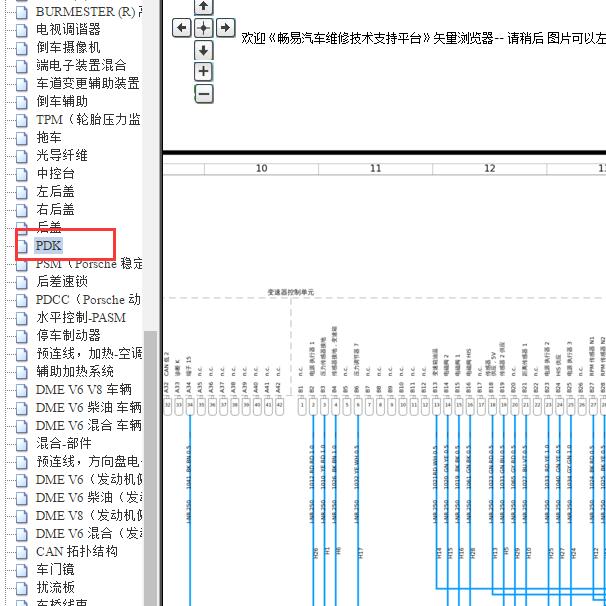
Task: Select 倒车摄像机 in the list
Action: tap(68, 47)
